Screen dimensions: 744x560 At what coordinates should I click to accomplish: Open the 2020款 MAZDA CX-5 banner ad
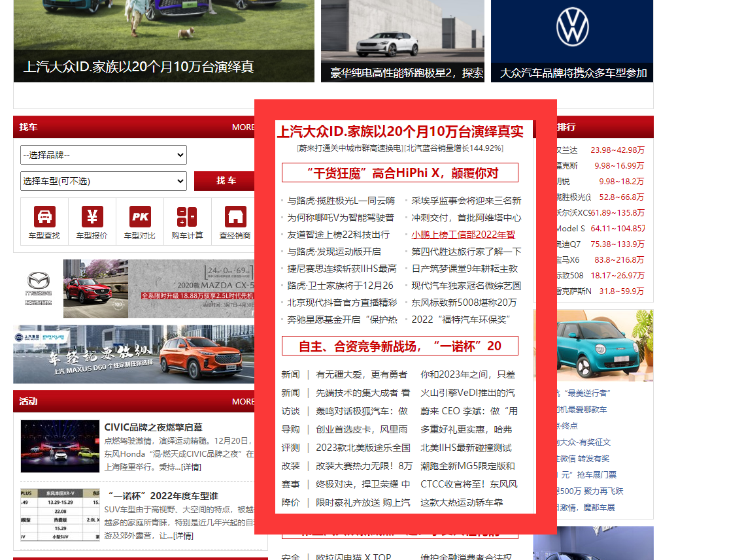coord(159,288)
